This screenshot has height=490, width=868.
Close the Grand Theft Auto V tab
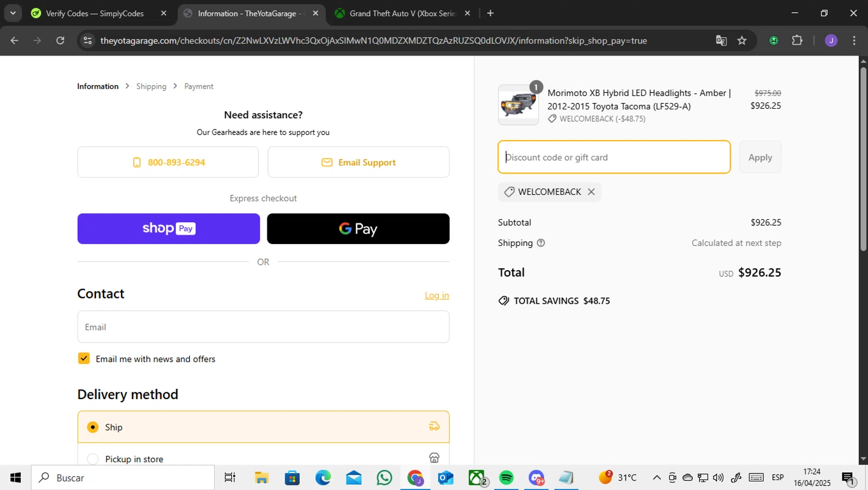[x=468, y=13]
